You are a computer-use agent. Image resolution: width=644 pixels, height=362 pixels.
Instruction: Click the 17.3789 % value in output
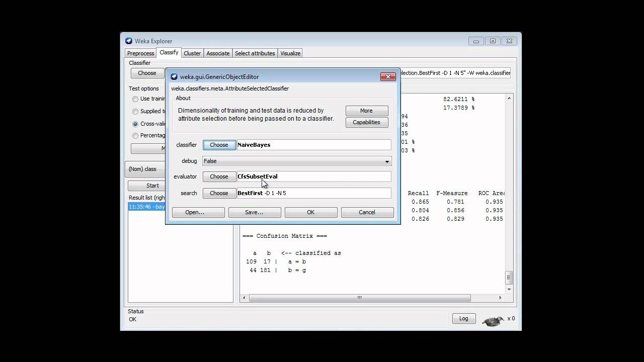pos(459,108)
